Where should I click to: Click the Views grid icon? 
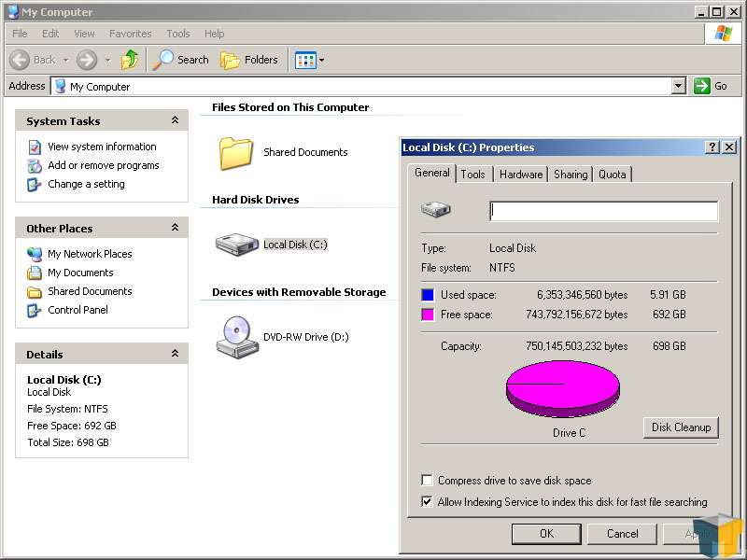tap(305, 61)
